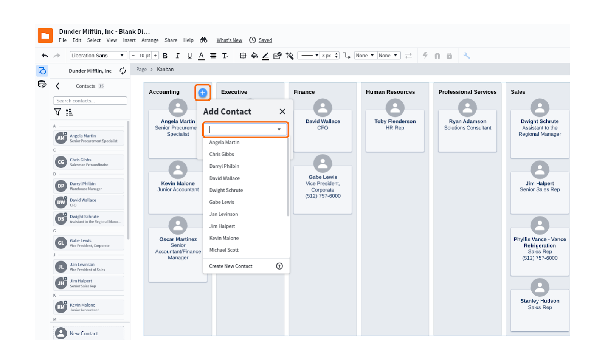
Task: Open the Line Color tool
Action: point(265,55)
